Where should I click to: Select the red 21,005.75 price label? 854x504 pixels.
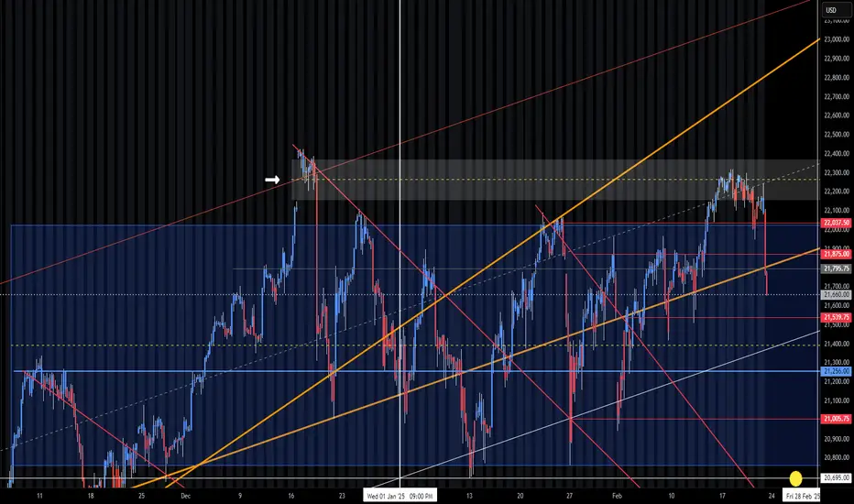tap(836, 419)
